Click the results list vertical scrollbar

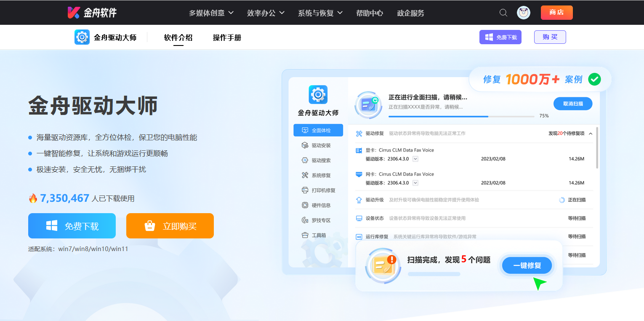(597, 147)
